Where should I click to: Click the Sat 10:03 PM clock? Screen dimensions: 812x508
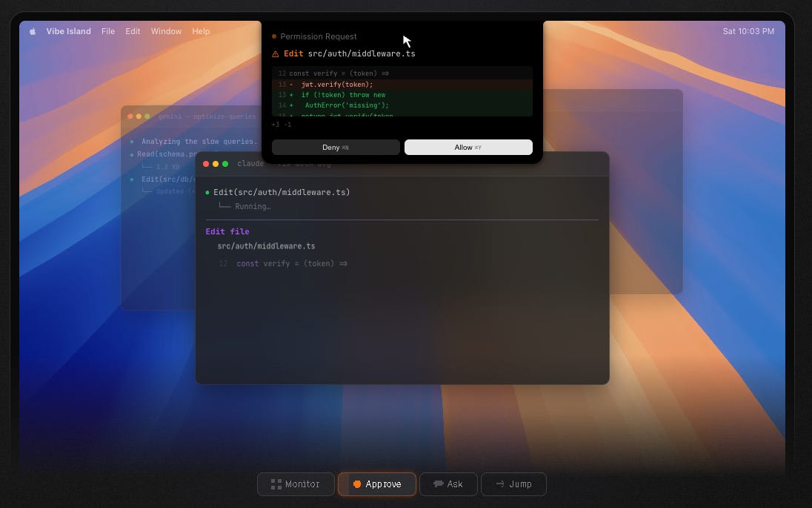point(748,31)
